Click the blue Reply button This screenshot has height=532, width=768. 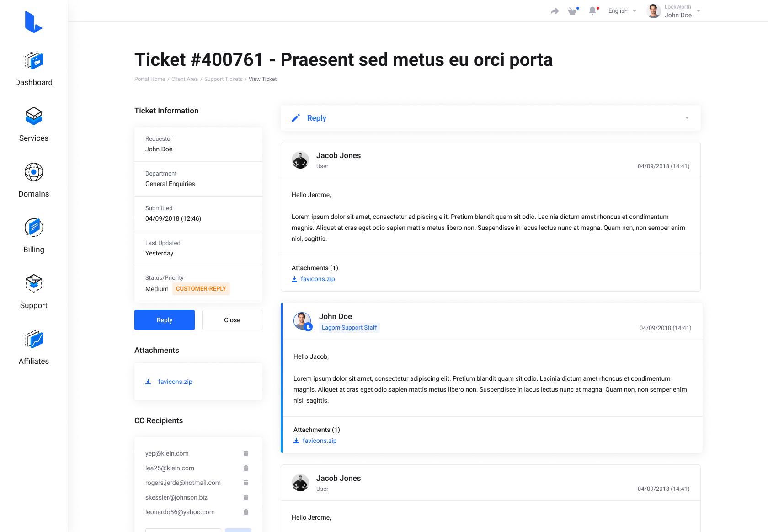point(165,320)
